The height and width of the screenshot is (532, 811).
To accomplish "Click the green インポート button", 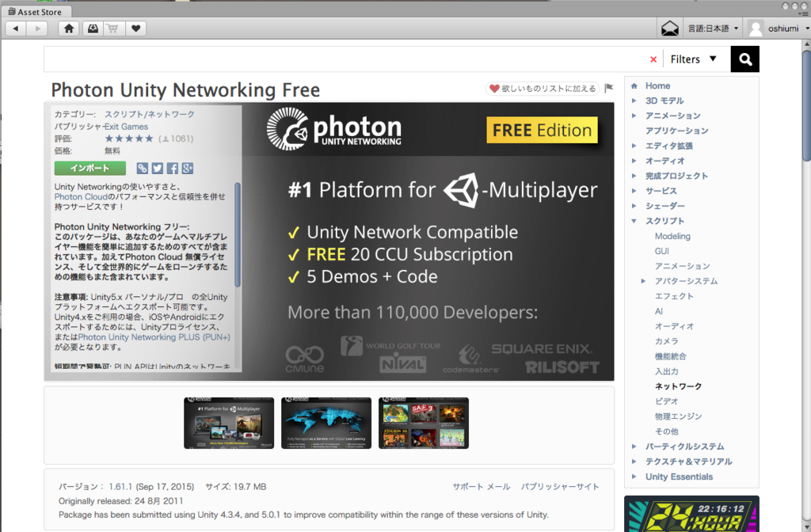I will [x=90, y=168].
